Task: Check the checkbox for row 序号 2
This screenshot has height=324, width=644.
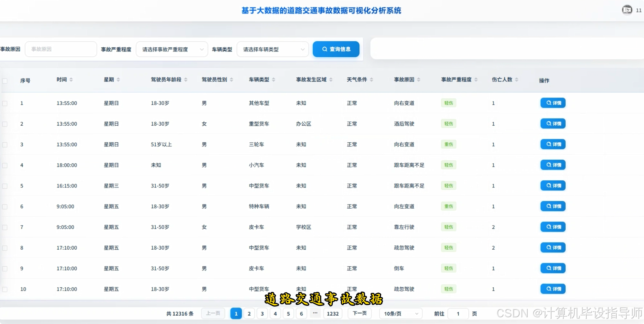Action: pyautogui.click(x=5, y=124)
